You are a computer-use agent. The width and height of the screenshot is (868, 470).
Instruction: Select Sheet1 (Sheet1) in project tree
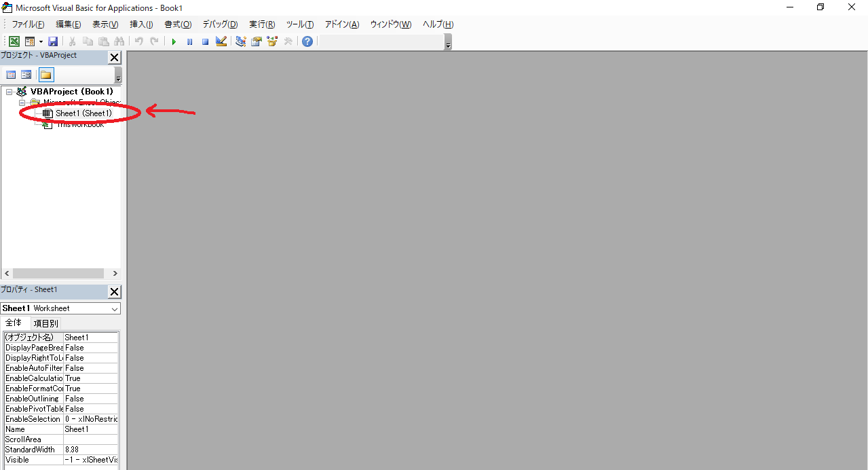(83, 113)
